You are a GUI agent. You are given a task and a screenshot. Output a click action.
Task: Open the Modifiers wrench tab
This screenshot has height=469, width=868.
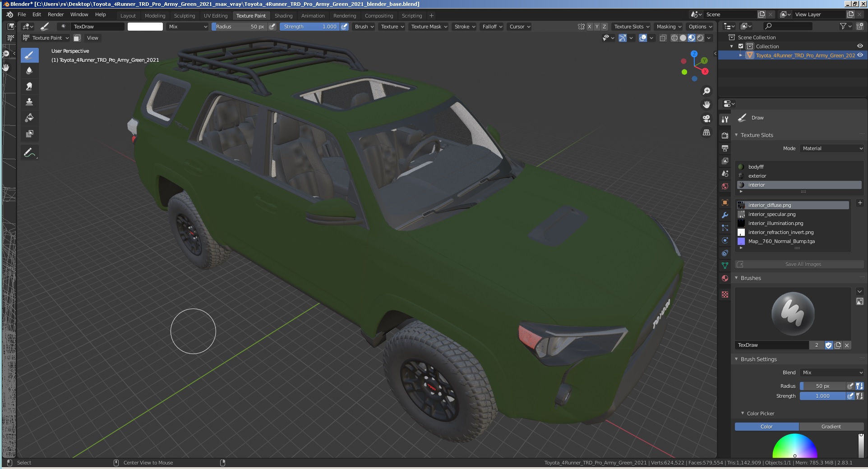(x=725, y=215)
